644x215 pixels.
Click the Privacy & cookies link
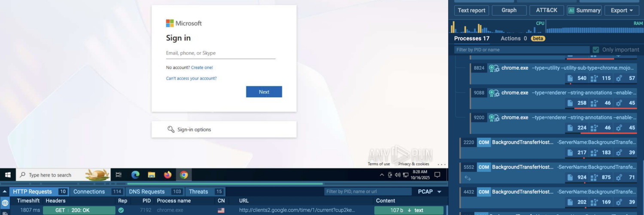(413, 164)
